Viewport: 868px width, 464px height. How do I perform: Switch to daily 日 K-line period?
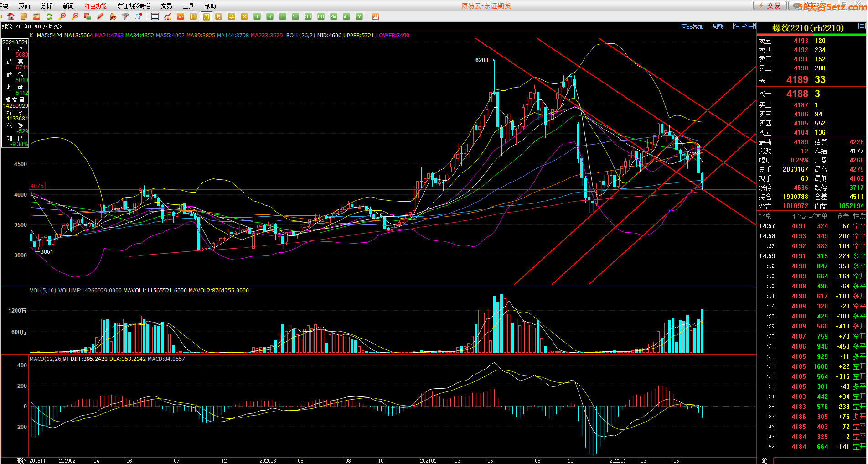(193, 16)
